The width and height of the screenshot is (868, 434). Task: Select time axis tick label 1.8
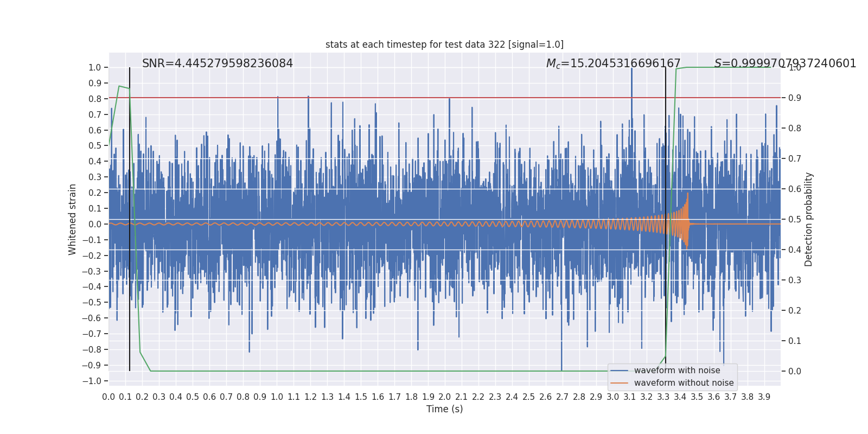pyautogui.click(x=411, y=397)
